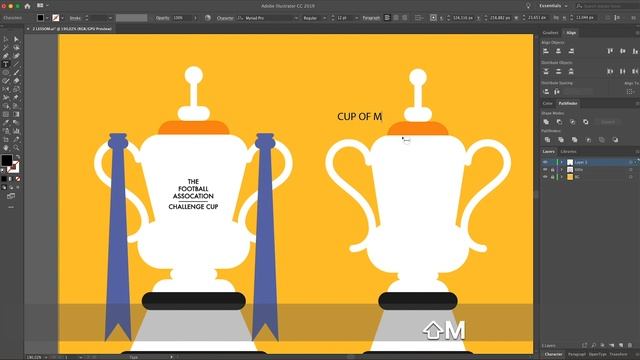The height and width of the screenshot is (360, 640).
Task: Open the Stroke panel link
Action: pos(75,18)
